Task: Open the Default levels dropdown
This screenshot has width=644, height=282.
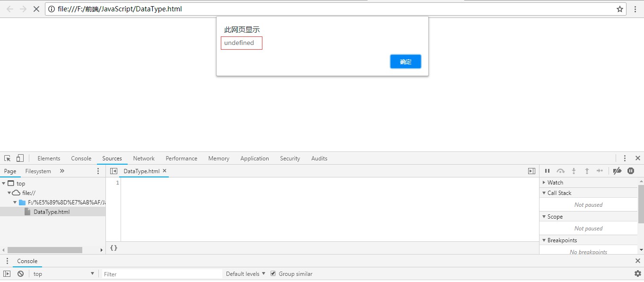Action: click(x=245, y=274)
